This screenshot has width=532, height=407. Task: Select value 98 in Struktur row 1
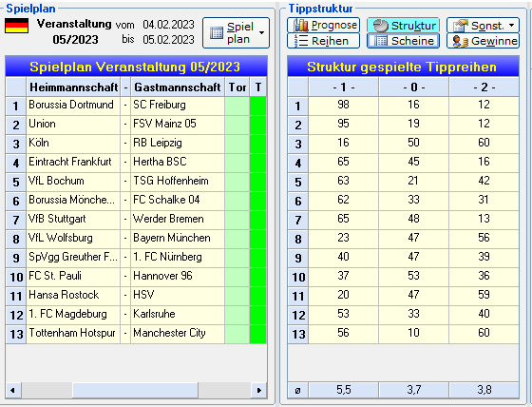coord(343,106)
